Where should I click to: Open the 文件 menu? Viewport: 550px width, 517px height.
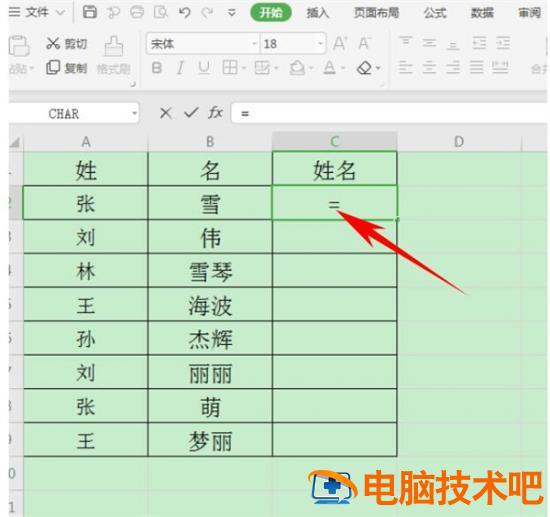(36, 13)
